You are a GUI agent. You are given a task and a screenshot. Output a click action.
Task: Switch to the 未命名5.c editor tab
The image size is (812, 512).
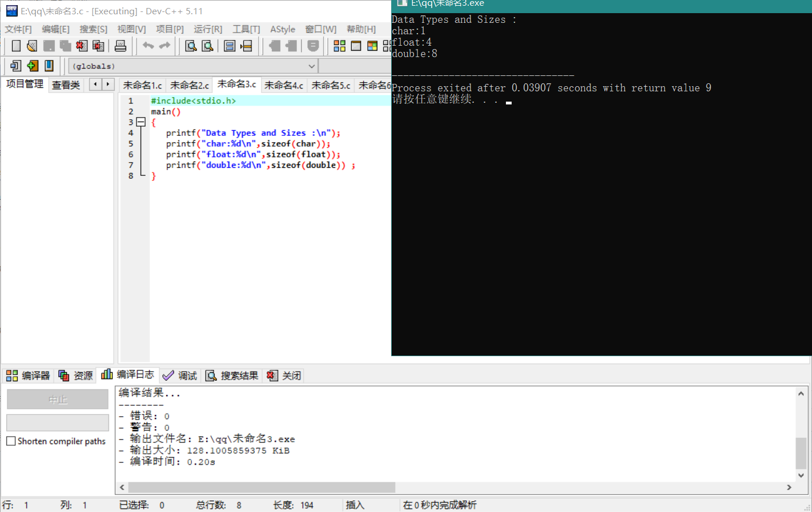[331, 86]
